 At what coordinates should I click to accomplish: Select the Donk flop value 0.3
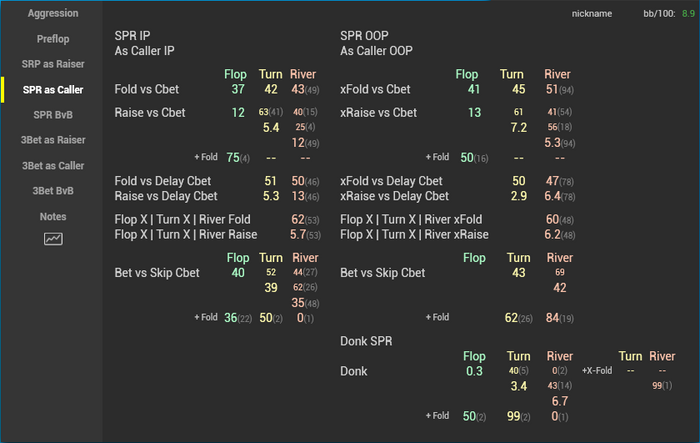click(x=474, y=372)
